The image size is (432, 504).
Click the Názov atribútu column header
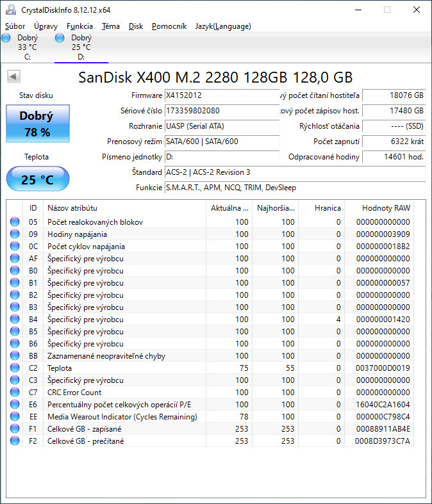(x=124, y=208)
